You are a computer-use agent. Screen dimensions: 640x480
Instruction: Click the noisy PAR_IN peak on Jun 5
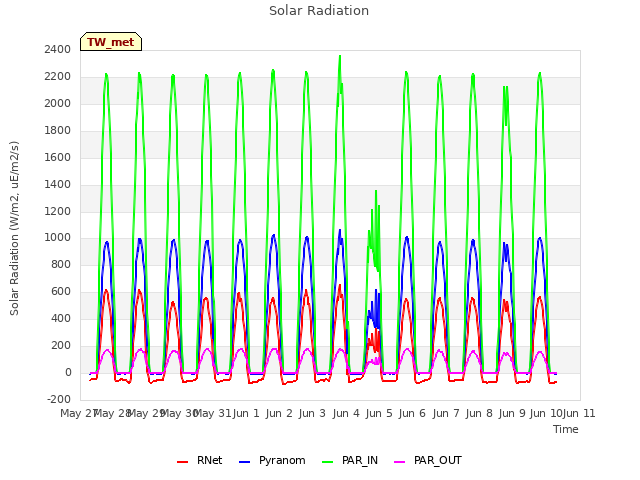tap(376, 192)
